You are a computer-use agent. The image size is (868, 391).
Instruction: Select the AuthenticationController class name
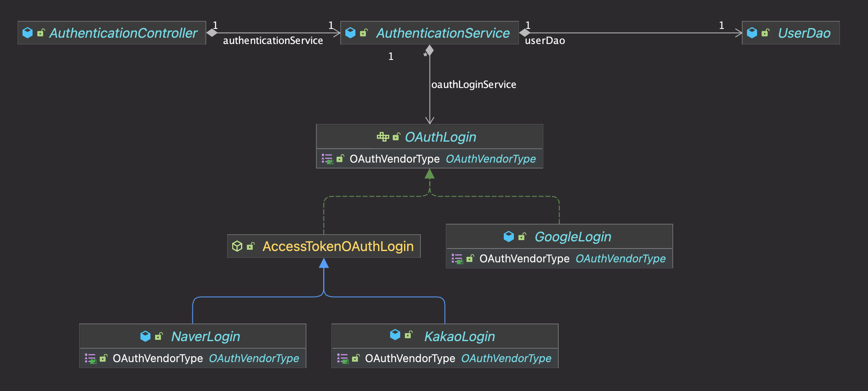coord(123,33)
